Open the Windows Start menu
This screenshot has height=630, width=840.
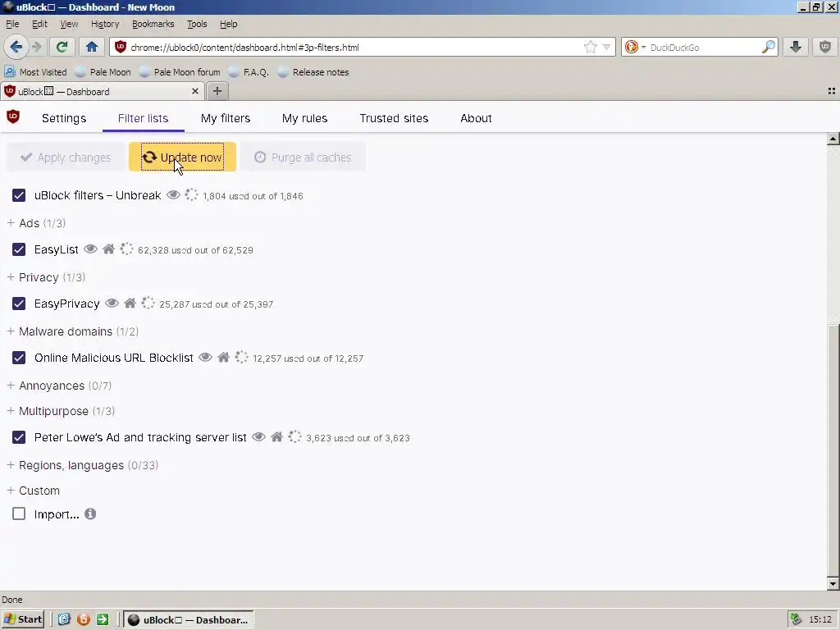coord(22,619)
